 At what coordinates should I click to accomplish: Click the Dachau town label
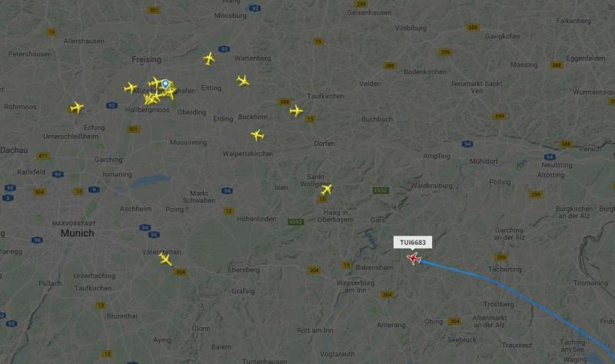pyautogui.click(x=14, y=150)
